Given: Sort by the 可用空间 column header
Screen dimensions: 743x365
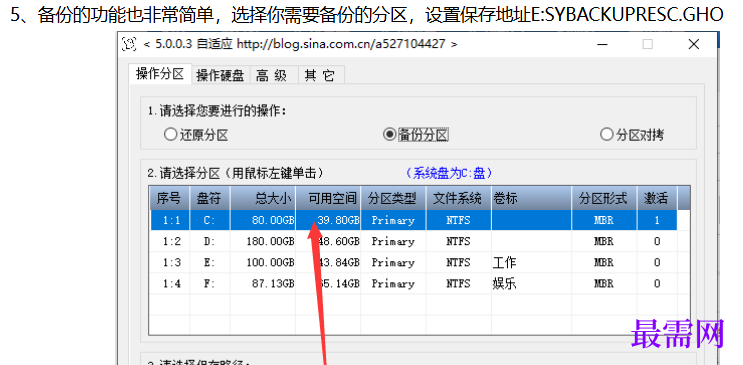Looking at the screenshot, I should point(328,198).
